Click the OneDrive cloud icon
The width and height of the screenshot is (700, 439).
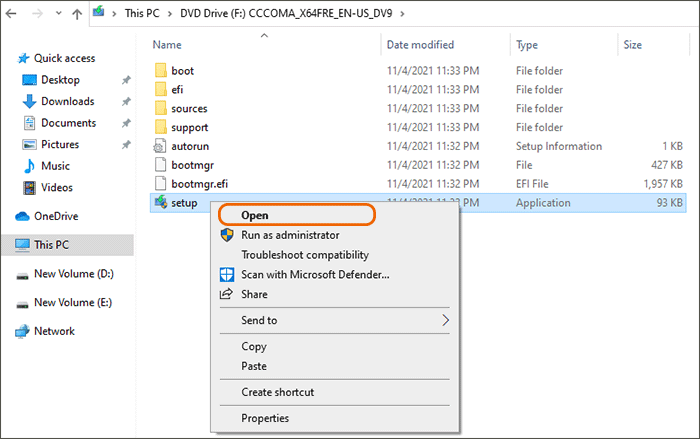tap(22, 216)
